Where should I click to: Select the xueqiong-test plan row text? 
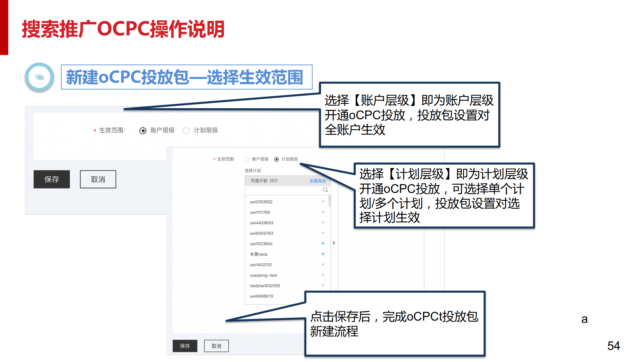coord(263,275)
